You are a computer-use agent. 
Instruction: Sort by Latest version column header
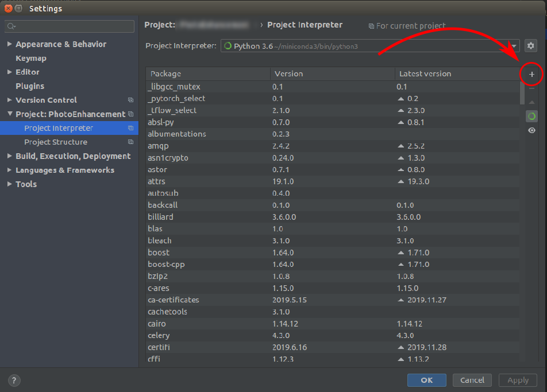pyautogui.click(x=457, y=74)
